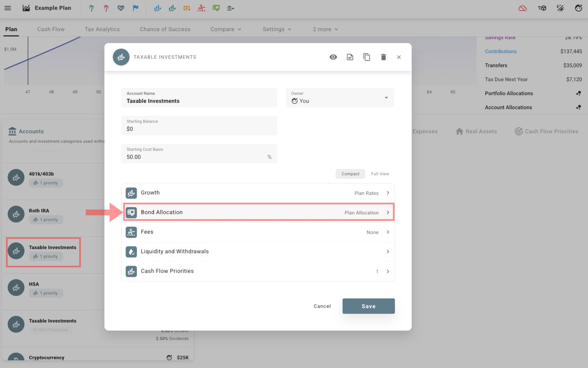Click the Save button
588x368 pixels.
pos(368,306)
